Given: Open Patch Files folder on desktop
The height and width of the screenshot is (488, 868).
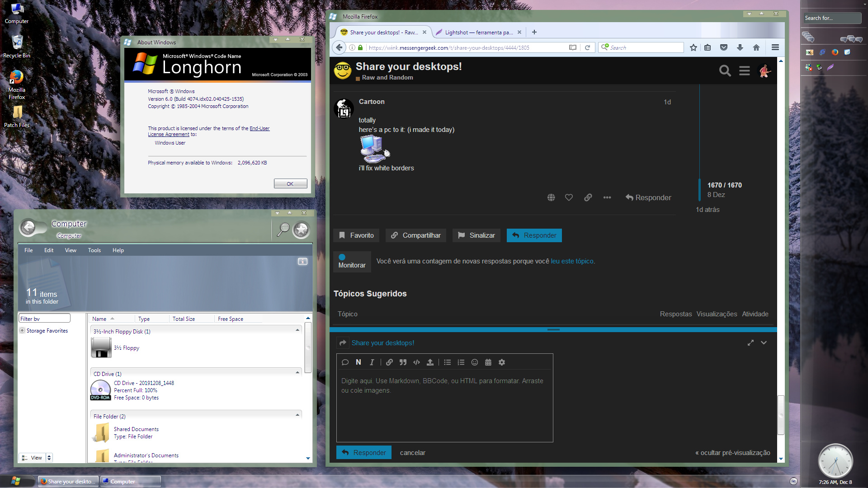Looking at the screenshot, I should click(17, 117).
